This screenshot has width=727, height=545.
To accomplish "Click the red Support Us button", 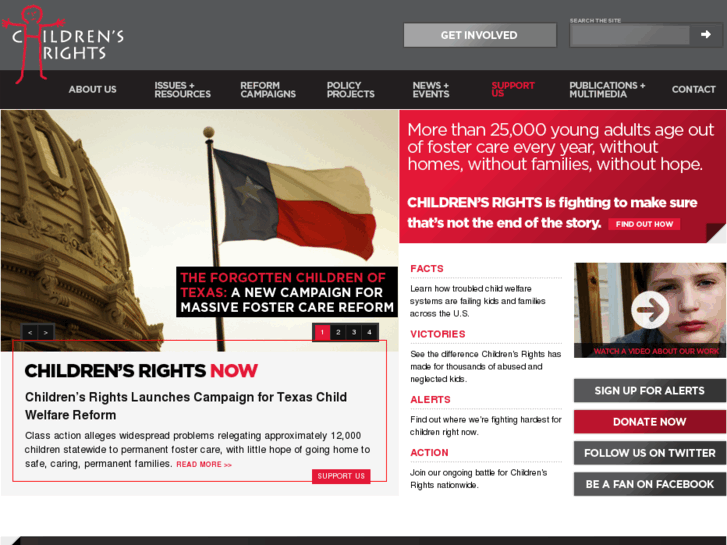I will click(x=341, y=476).
